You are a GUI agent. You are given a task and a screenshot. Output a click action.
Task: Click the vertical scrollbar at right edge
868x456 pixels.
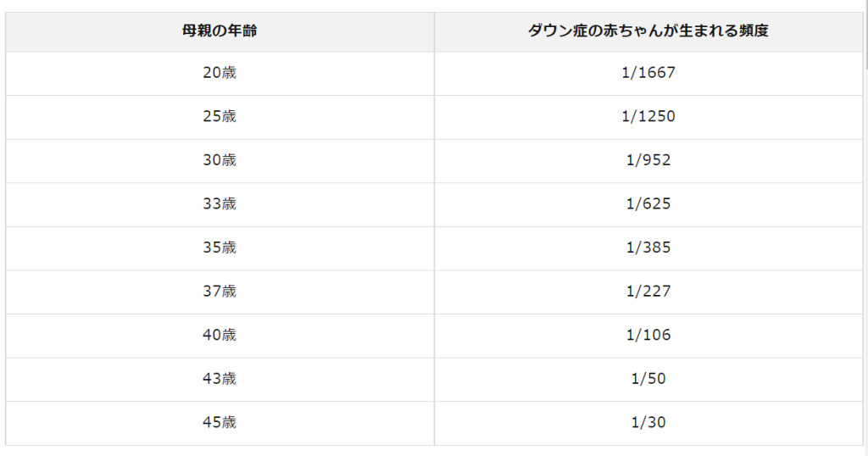(865, 34)
